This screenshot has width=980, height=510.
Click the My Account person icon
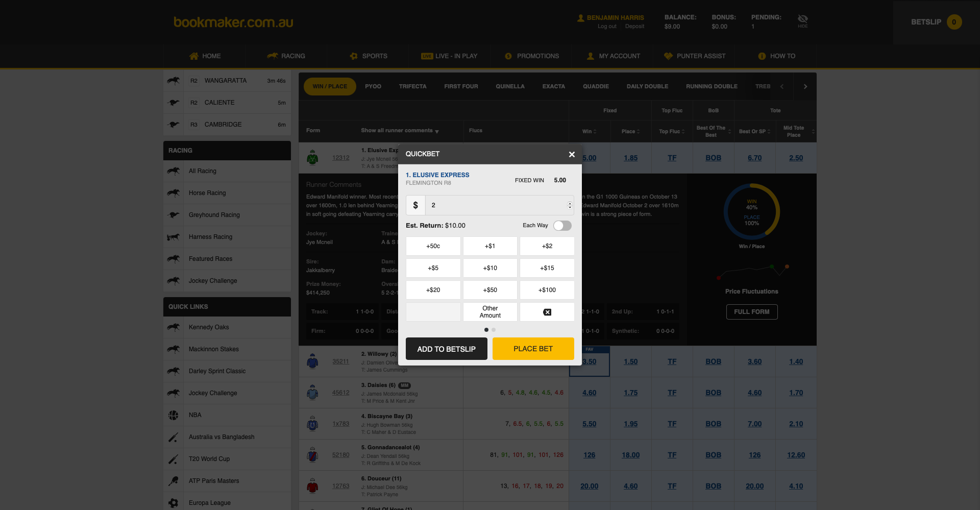(591, 56)
